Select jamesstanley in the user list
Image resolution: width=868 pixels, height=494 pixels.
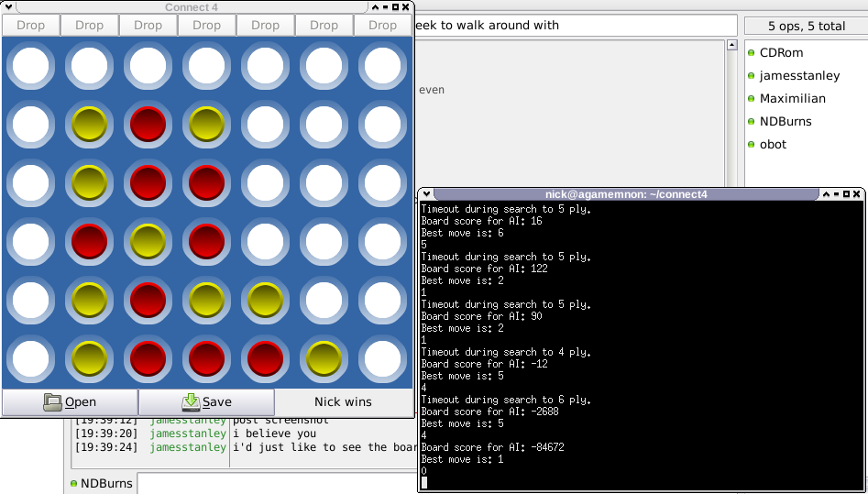pos(799,76)
